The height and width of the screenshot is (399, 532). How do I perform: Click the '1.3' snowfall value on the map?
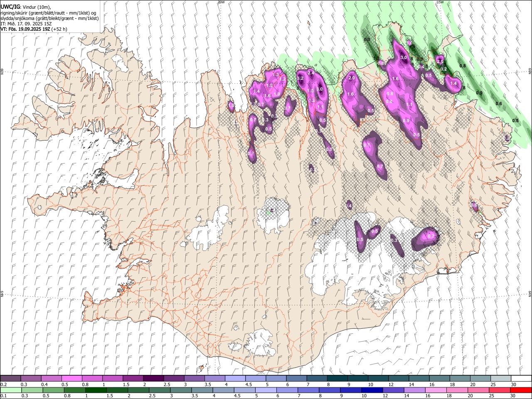(x=276, y=75)
